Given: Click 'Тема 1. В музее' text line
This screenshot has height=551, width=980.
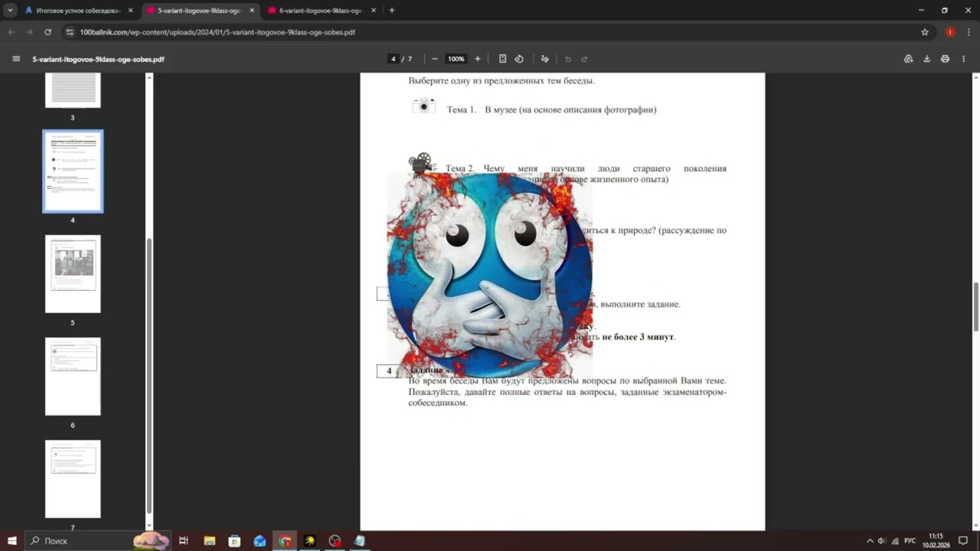Looking at the screenshot, I should pyautogui.click(x=551, y=109).
